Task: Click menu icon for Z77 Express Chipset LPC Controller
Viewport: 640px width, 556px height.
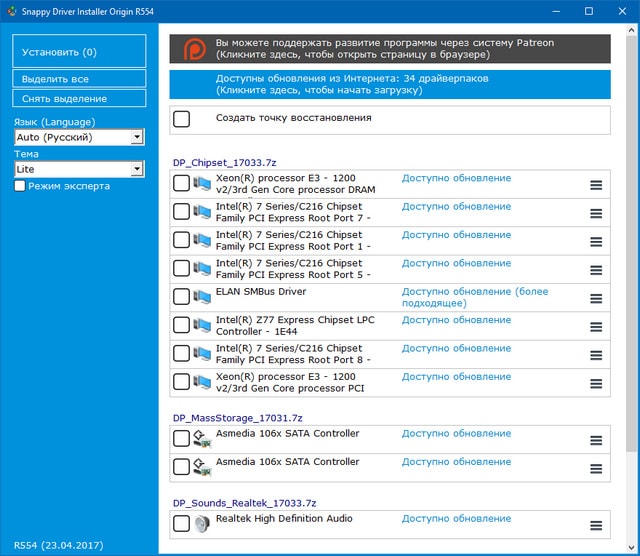Action: pos(596,325)
